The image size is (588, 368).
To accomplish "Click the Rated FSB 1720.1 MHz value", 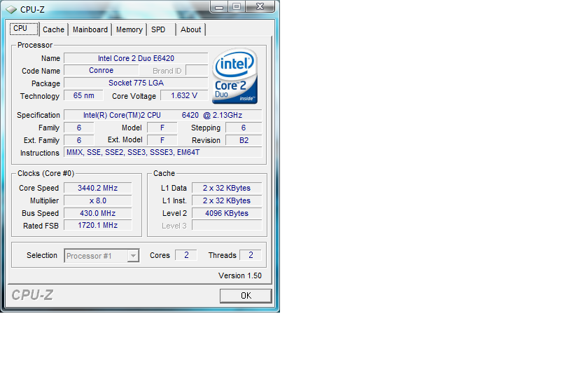I will coord(97,225).
